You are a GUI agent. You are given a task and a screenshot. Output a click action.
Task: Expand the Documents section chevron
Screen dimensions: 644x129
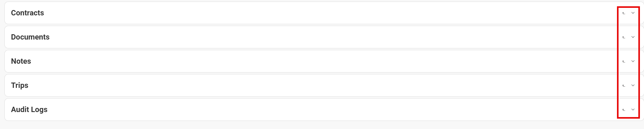[633, 37]
